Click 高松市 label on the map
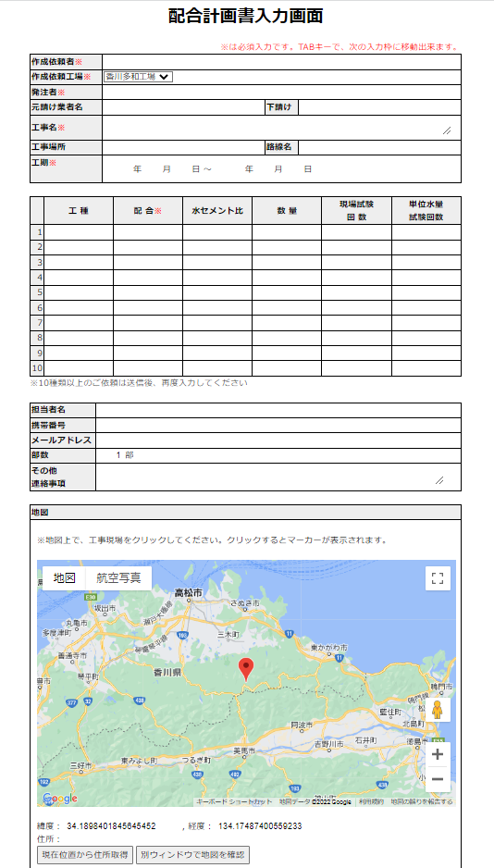 point(190,592)
